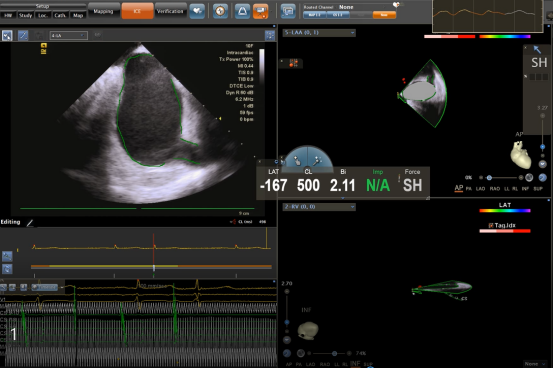Open the Study setup tab

(x=25, y=16)
